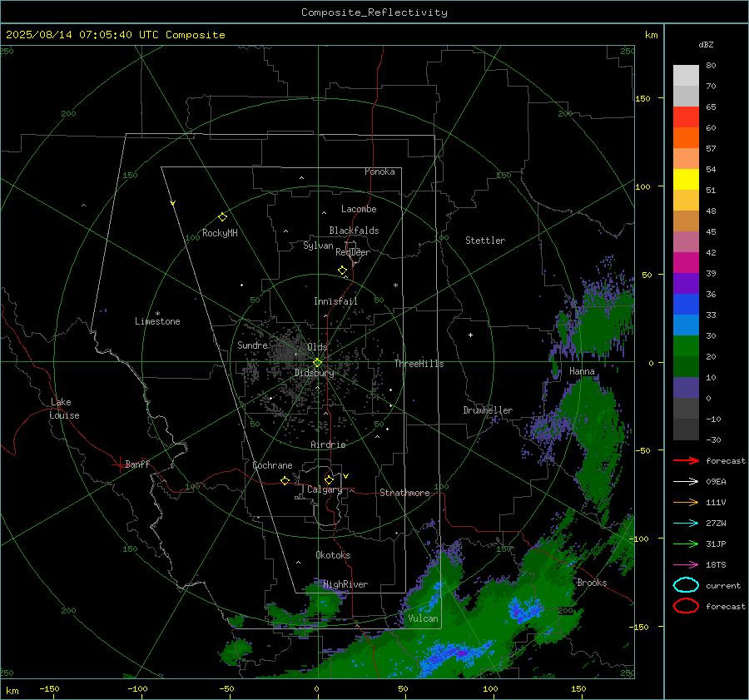Click the Sundre town label
The height and width of the screenshot is (700, 749).
(x=252, y=345)
